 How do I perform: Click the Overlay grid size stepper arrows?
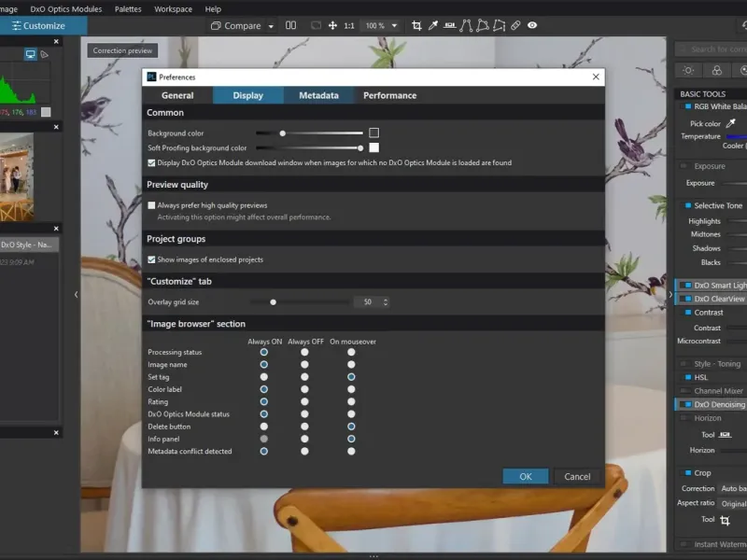(x=386, y=301)
